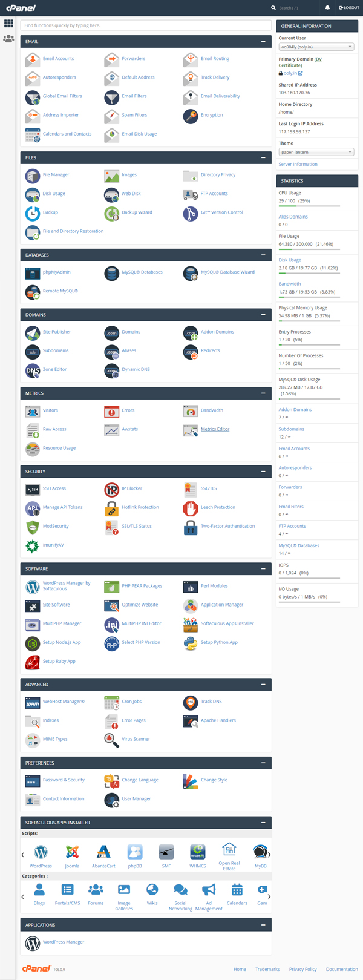
Task: Show next Softaculous scripts with right arrow
Action: pyautogui.click(x=269, y=855)
